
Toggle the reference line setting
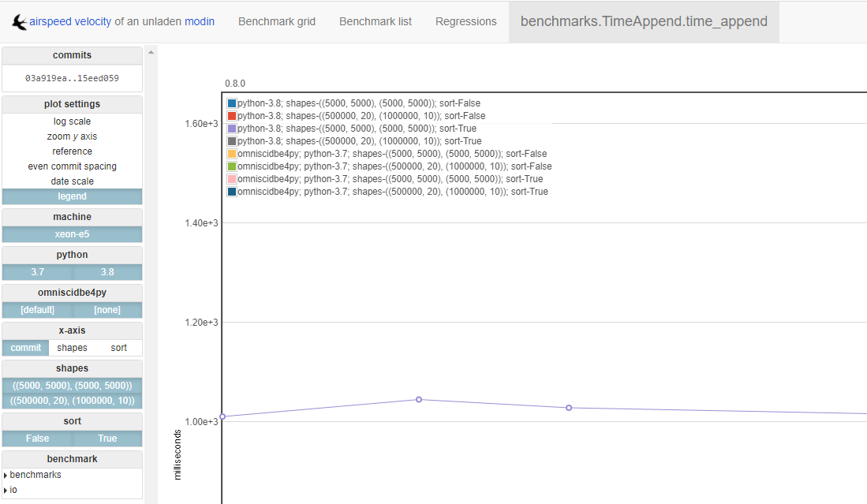(x=72, y=151)
